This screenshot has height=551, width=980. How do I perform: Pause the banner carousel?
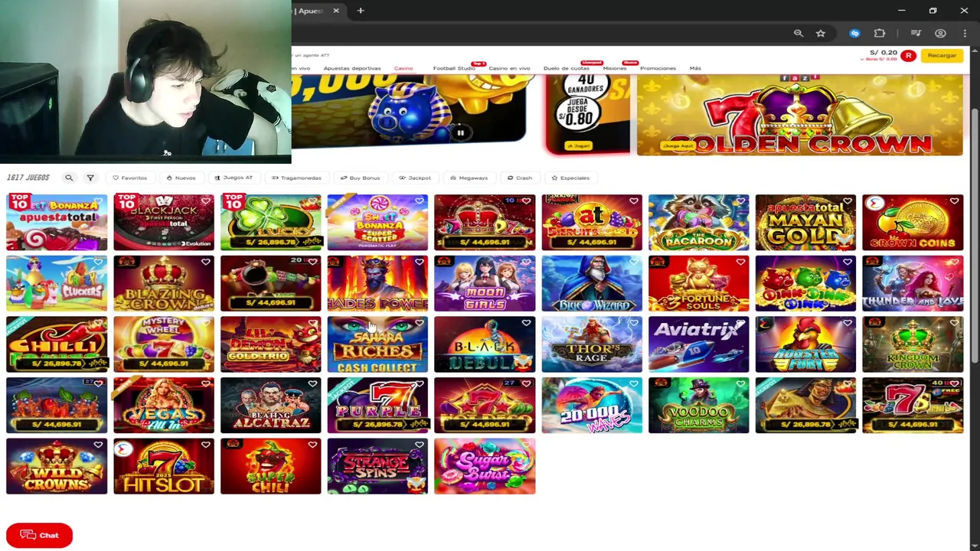click(x=460, y=133)
